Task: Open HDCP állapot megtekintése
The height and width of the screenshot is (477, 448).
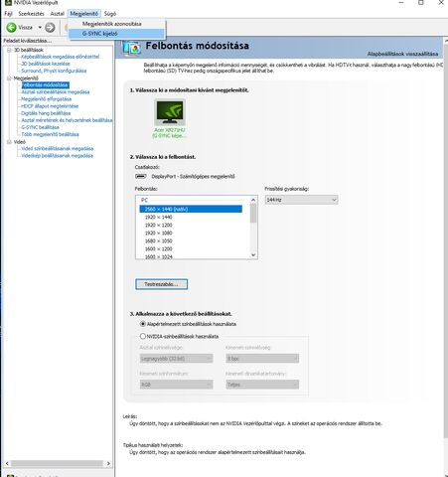Action: tap(50, 106)
